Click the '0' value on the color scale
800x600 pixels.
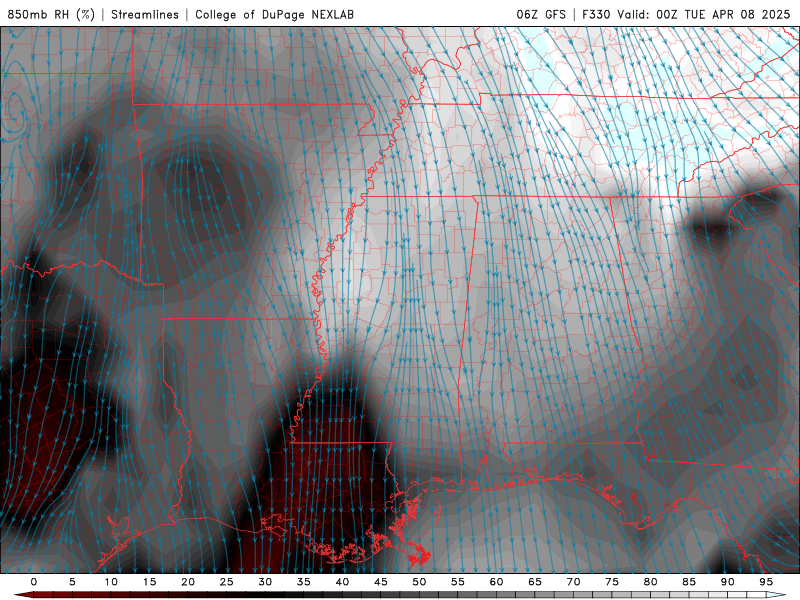34,582
